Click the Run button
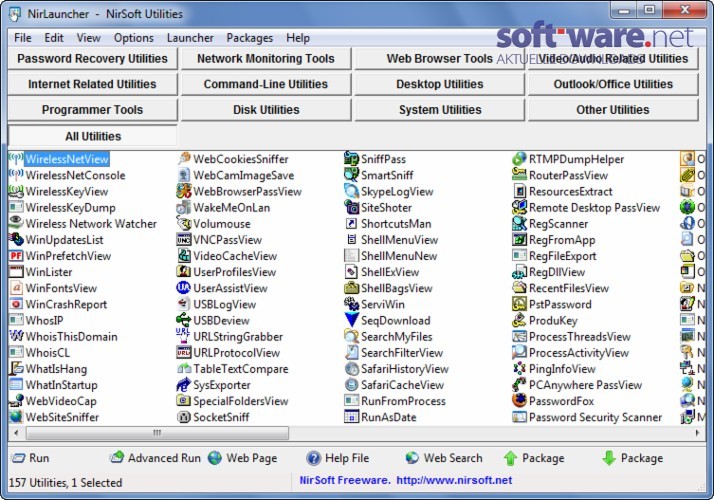This screenshot has width=714, height=500. pyautogui.click(x=31, y=458)
